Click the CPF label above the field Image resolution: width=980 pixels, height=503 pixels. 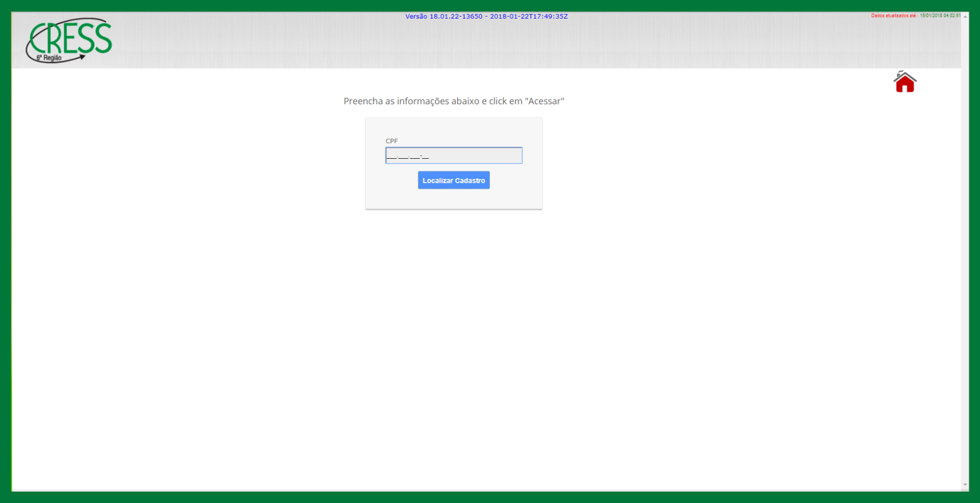(x=392, y=141)
